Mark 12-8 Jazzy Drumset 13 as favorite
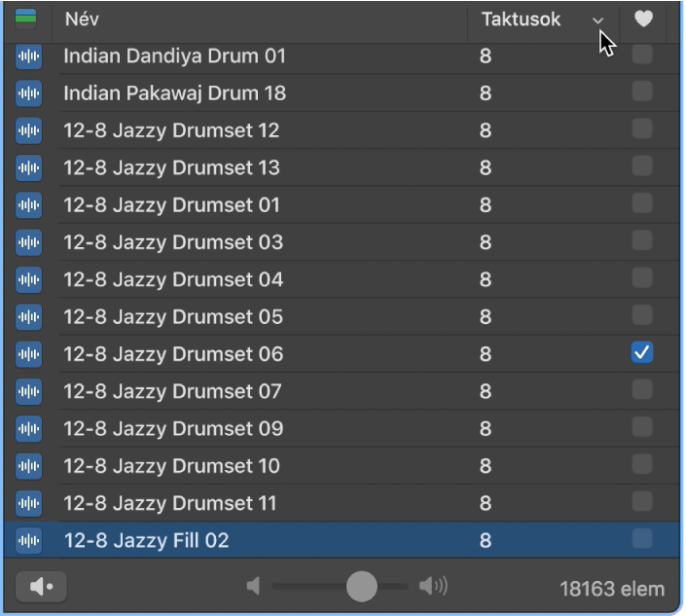Screen dimensions: 686x616 (x=642, y=167)
